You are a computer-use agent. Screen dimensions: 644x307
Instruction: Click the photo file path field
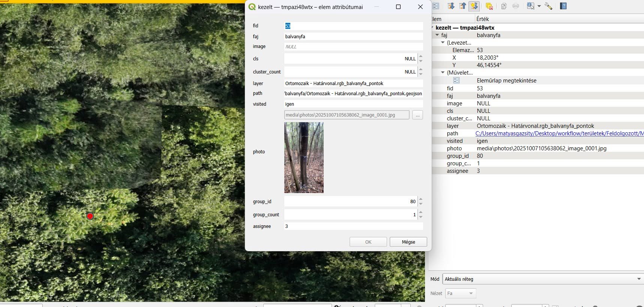coord(347,115)
